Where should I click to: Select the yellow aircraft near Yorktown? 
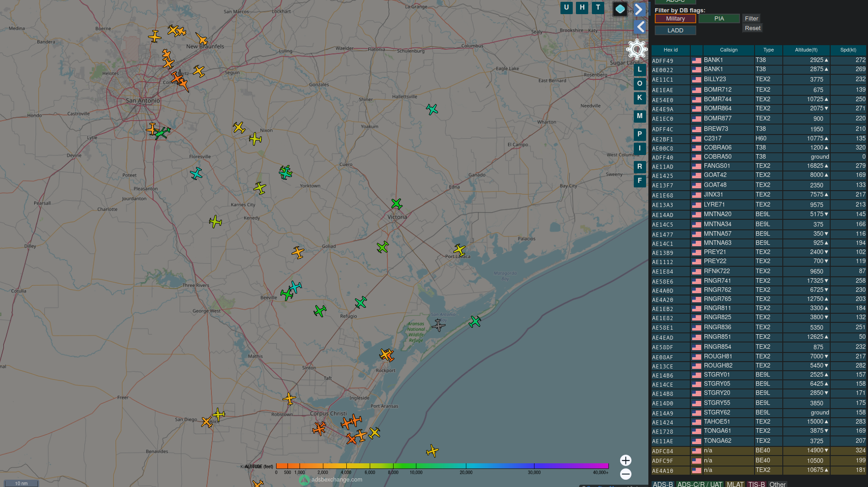260,187
